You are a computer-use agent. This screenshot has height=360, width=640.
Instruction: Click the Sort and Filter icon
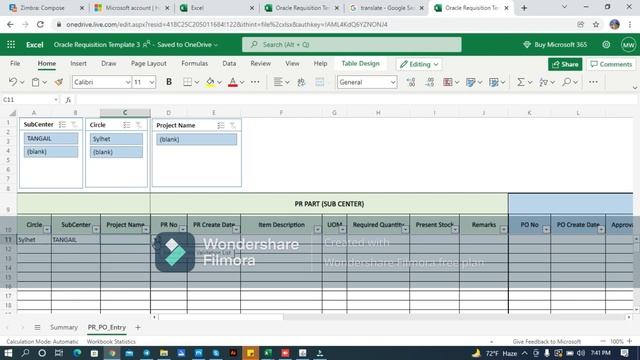543,82
